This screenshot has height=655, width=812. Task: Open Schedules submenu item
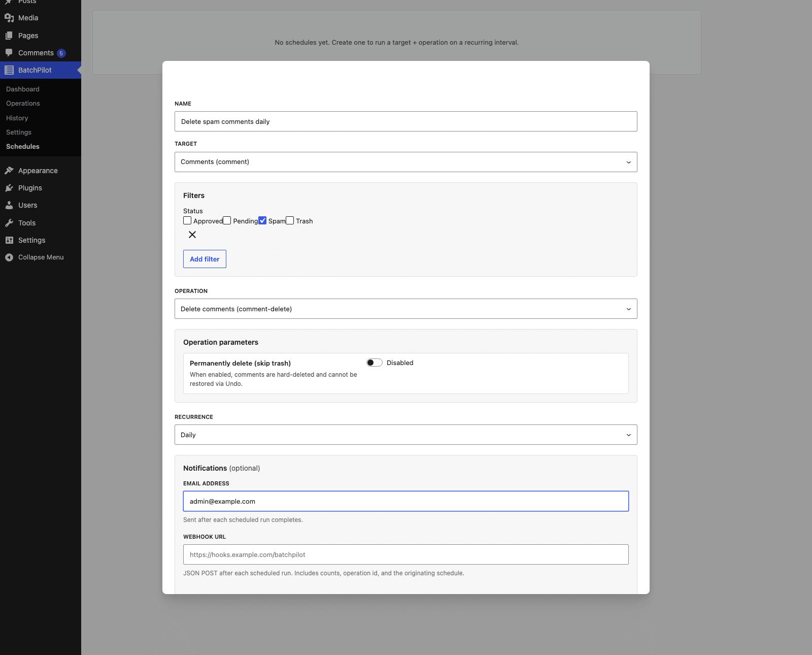(23, 146)
